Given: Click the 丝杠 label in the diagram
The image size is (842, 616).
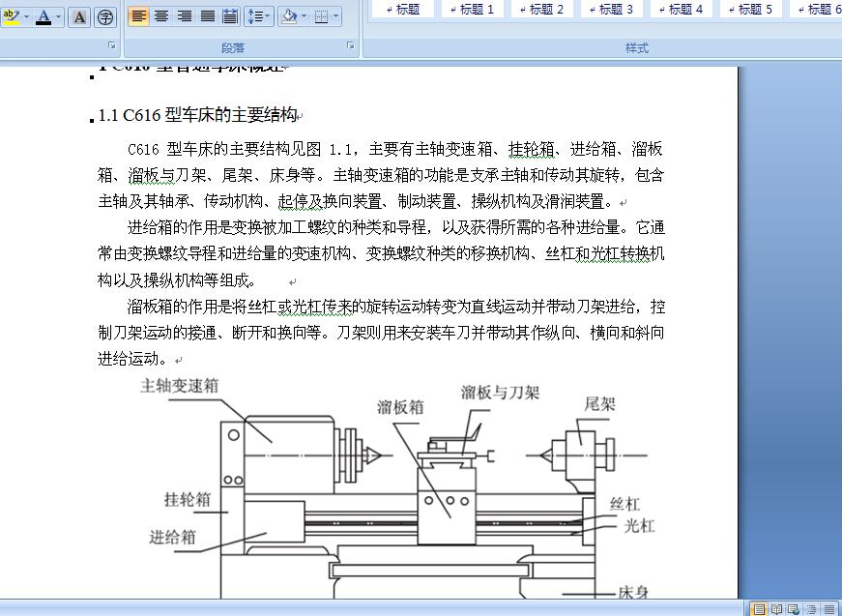Looking at the screenshot, I should click(625, 504).
